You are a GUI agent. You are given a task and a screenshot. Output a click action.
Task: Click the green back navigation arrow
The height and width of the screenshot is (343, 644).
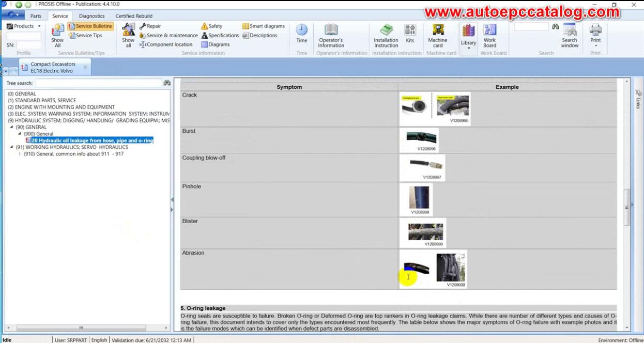(19, 5)
